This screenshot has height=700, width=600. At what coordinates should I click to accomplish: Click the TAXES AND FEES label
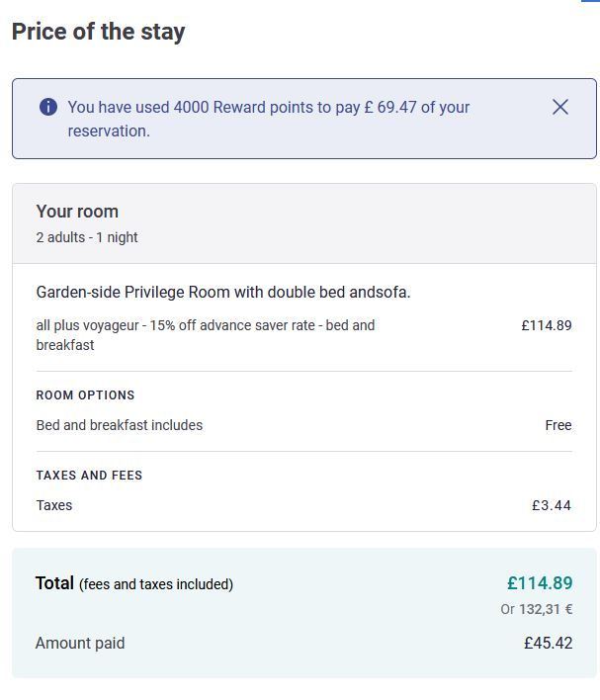[x=89, y=476]
